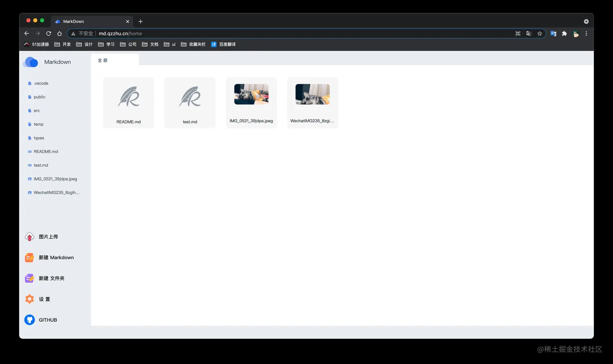Click the test.md caption under card
The width and height of the screenshot is (613, 364).
coord(190,122)
